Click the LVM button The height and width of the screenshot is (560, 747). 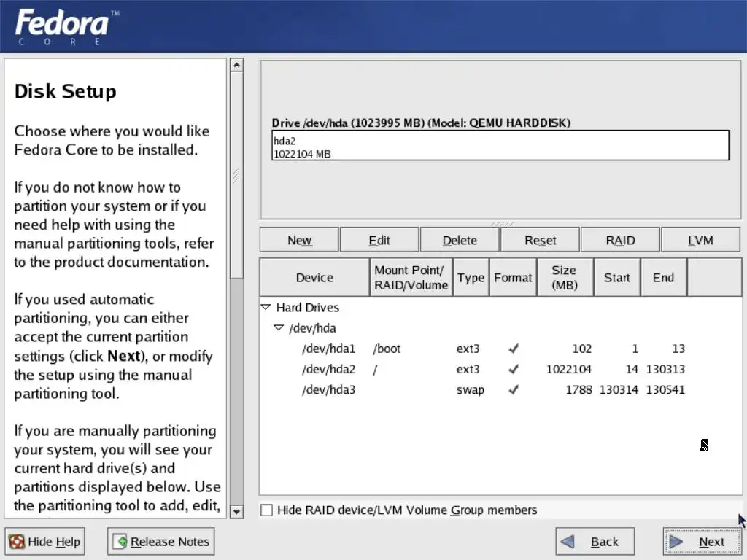(700, 240)
